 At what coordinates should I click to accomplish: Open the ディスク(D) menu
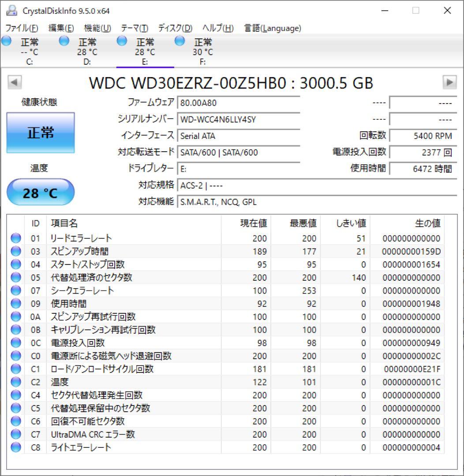176,28
